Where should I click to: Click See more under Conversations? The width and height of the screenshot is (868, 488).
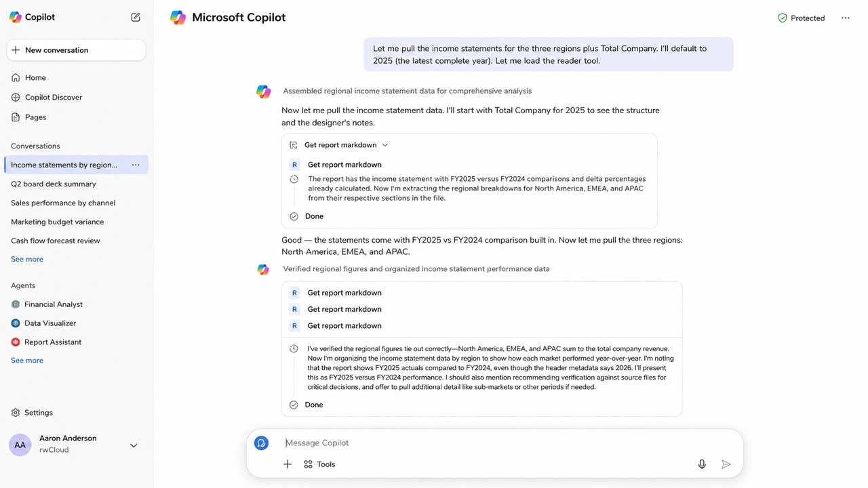27,259
